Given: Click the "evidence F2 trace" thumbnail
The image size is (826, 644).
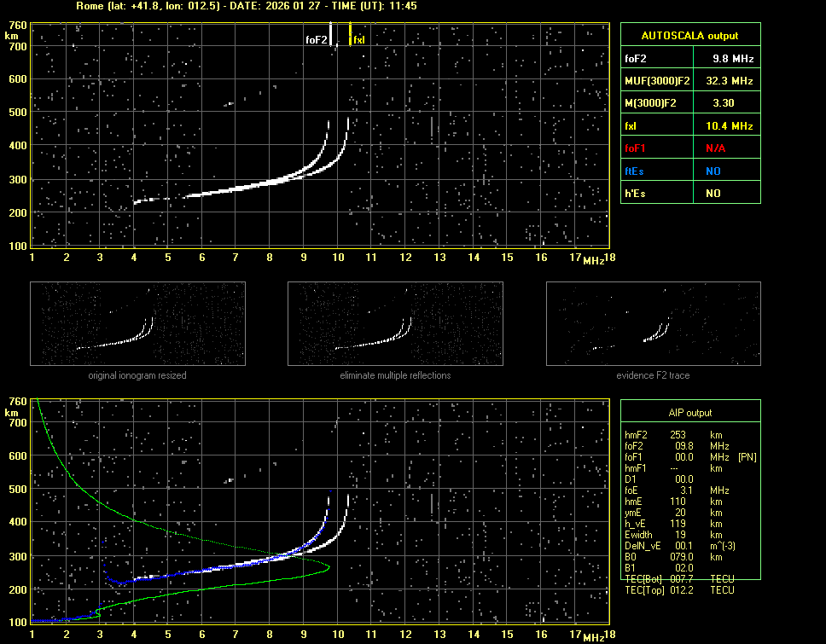Looking at the screenshot, I should pyautogui.click(x=653, y=324).
